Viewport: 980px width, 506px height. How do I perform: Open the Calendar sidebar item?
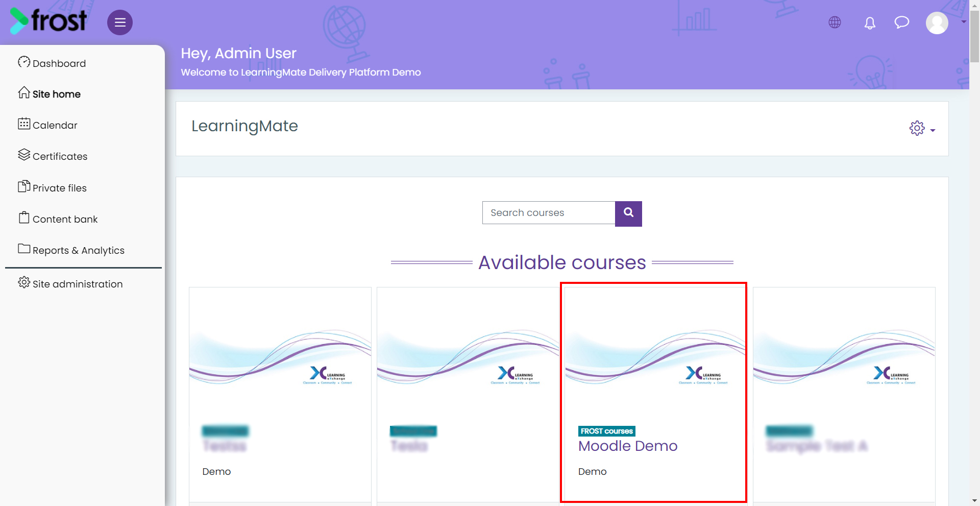pos(48,125)
